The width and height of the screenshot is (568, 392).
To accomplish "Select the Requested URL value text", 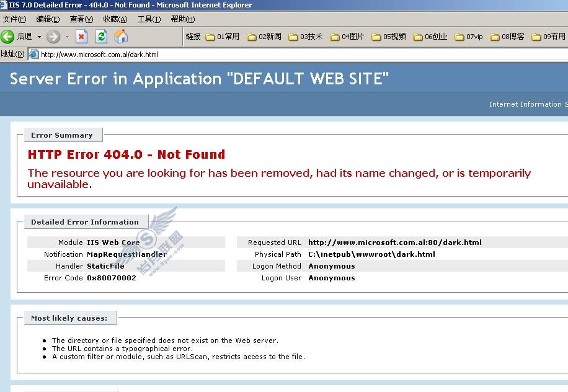I will point(395,243).
